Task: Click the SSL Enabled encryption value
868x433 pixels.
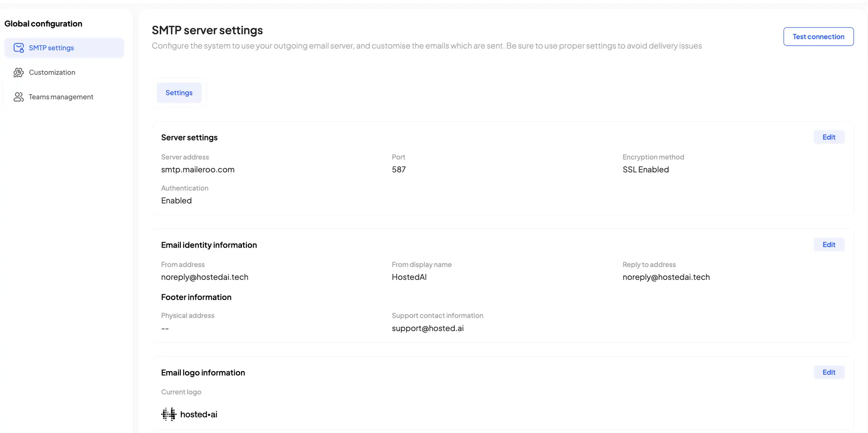Action: [645, 169]
